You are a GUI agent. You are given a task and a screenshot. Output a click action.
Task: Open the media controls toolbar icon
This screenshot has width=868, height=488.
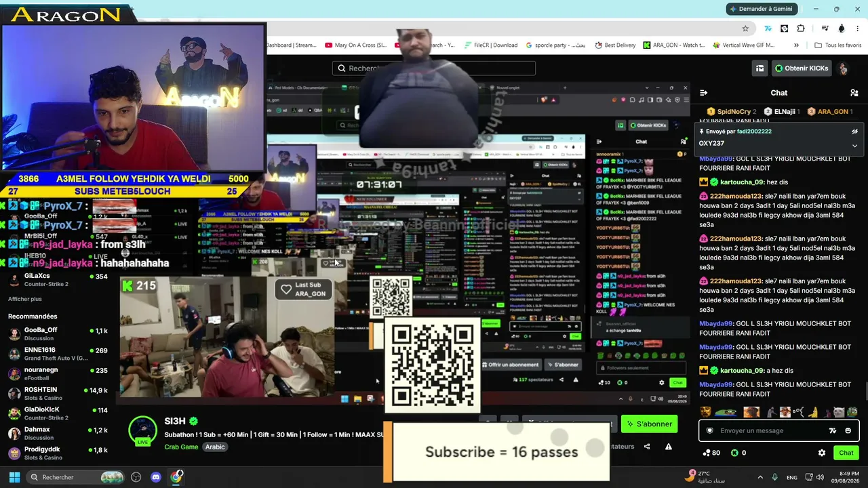pyautogui.click(x=825, y=28)
